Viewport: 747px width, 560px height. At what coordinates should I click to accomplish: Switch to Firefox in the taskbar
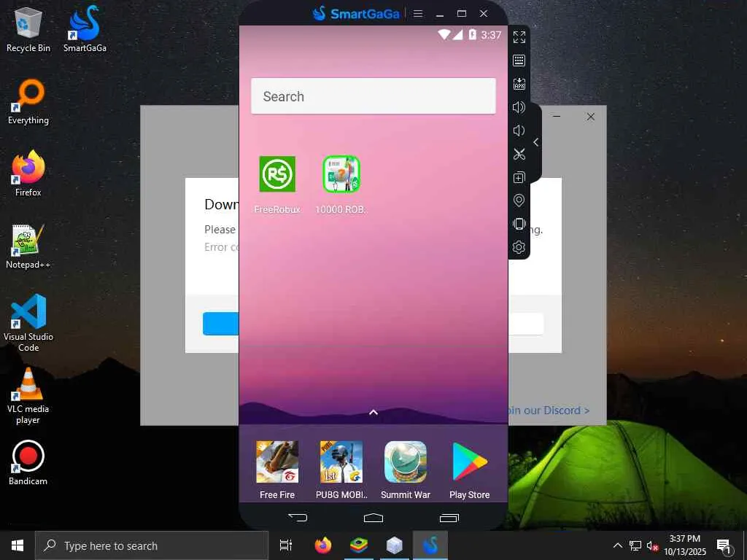pyautogui.click(x=322, y=545)
